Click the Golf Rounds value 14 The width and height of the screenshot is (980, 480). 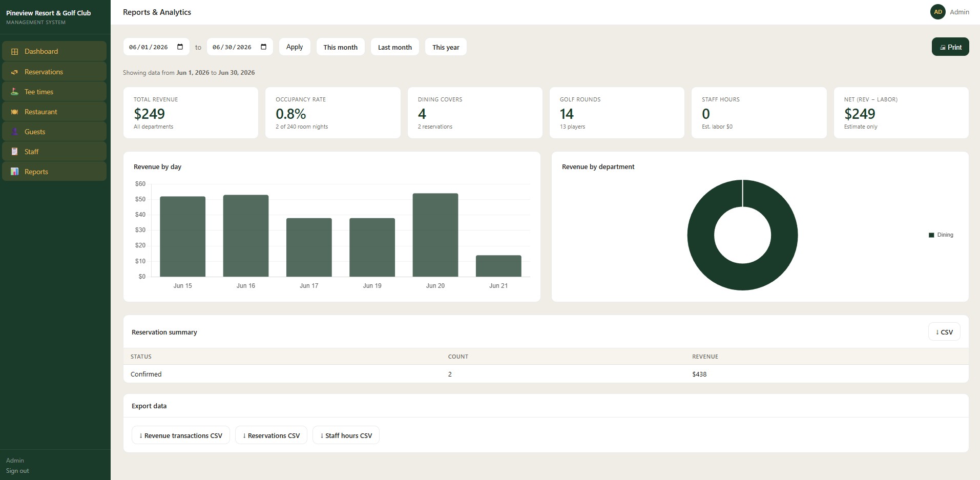point(567,114)
